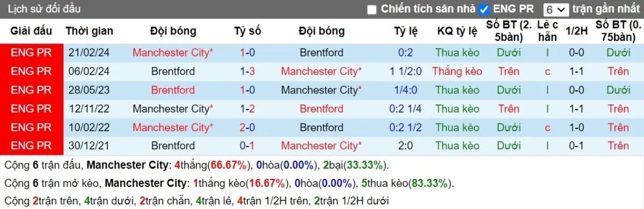Click the Thời gian column header
Viewport: 644px width, 209px height.
[89, 31]
